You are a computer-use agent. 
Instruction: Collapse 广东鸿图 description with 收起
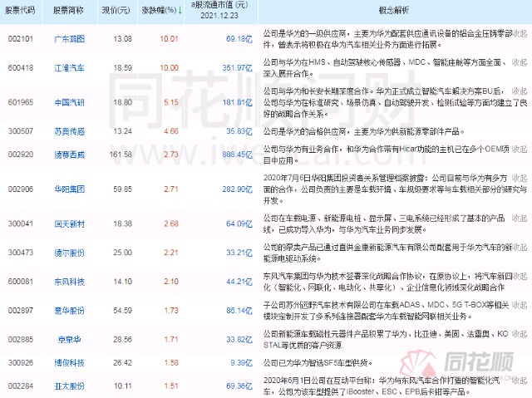pos(519,32)
